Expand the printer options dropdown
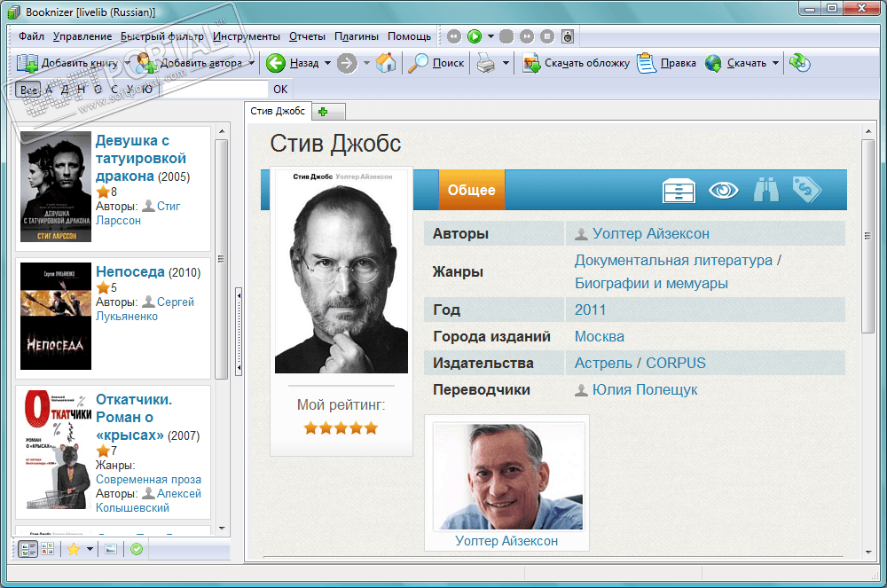The height and width of the screenshot is (588, 887). click(506, 63)
